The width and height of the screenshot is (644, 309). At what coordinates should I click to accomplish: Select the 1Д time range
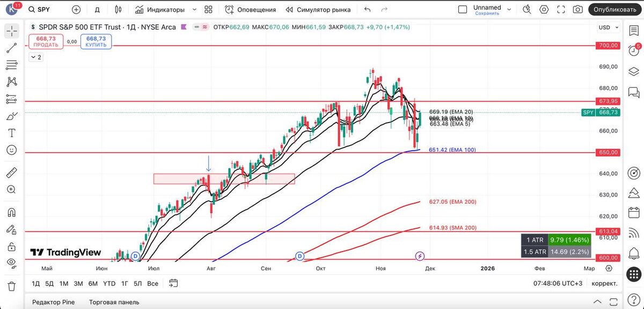click(35, 283)
